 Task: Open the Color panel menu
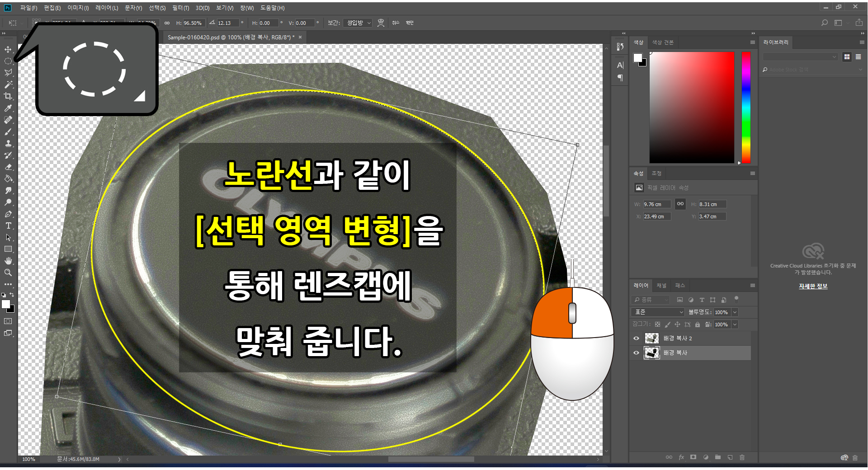[752, 42]
